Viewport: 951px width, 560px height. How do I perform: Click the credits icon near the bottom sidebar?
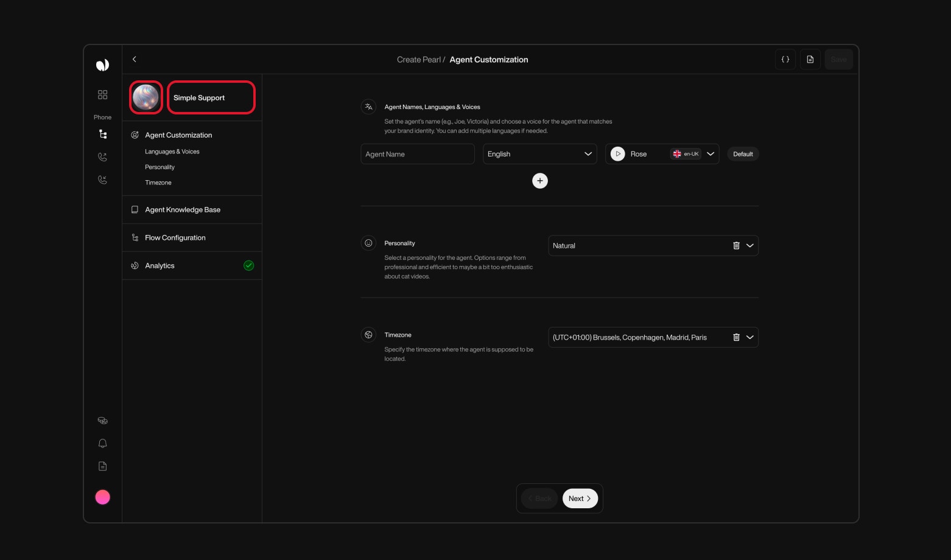(102, 420)
